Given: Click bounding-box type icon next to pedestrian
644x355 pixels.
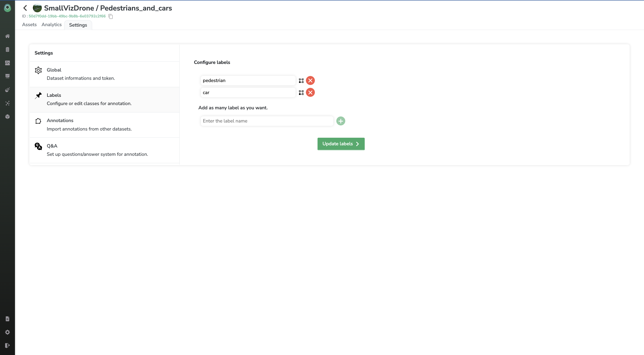Looking at the screenshot, I should point(301,80).
